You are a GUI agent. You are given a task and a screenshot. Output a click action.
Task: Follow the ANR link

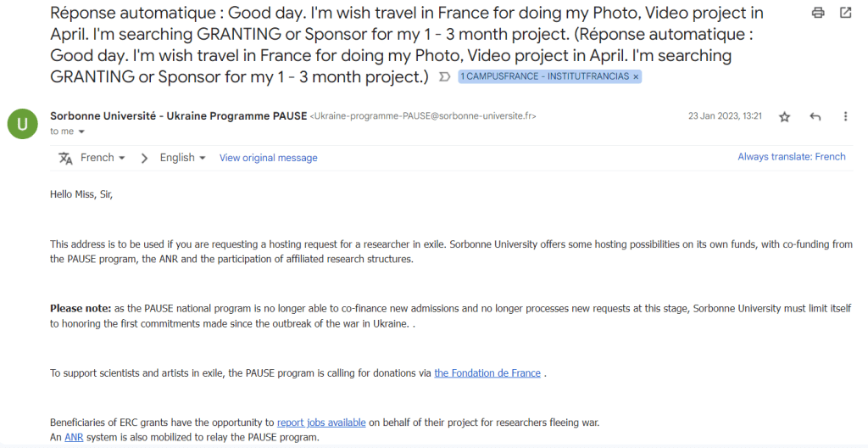tap(74, 438)
